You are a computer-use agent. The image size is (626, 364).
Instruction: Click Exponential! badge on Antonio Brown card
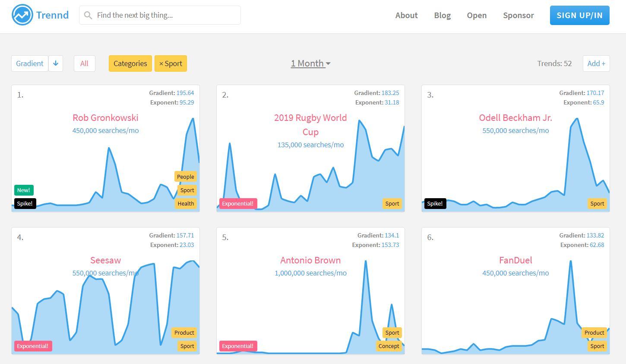coord(238,346)
